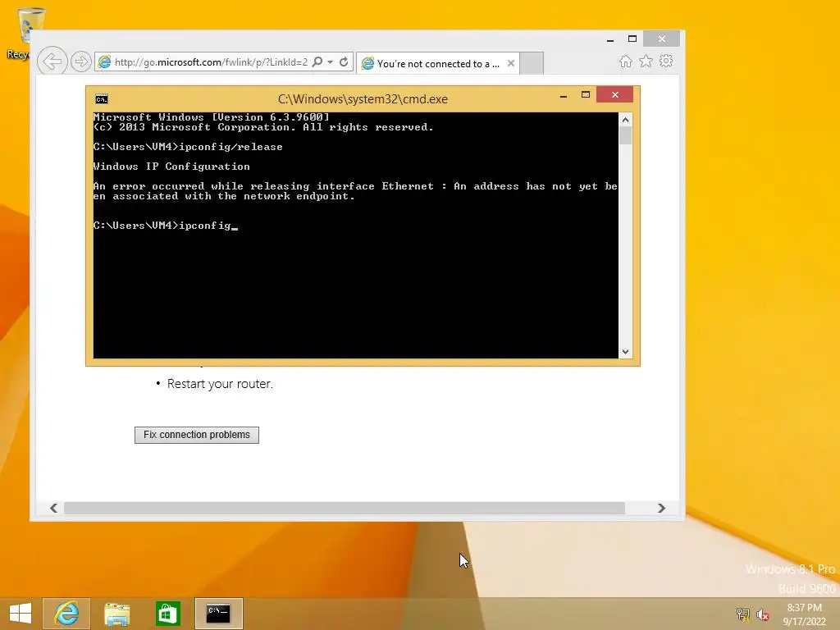Click cmd scrollbar down arrow

(625, 352)
